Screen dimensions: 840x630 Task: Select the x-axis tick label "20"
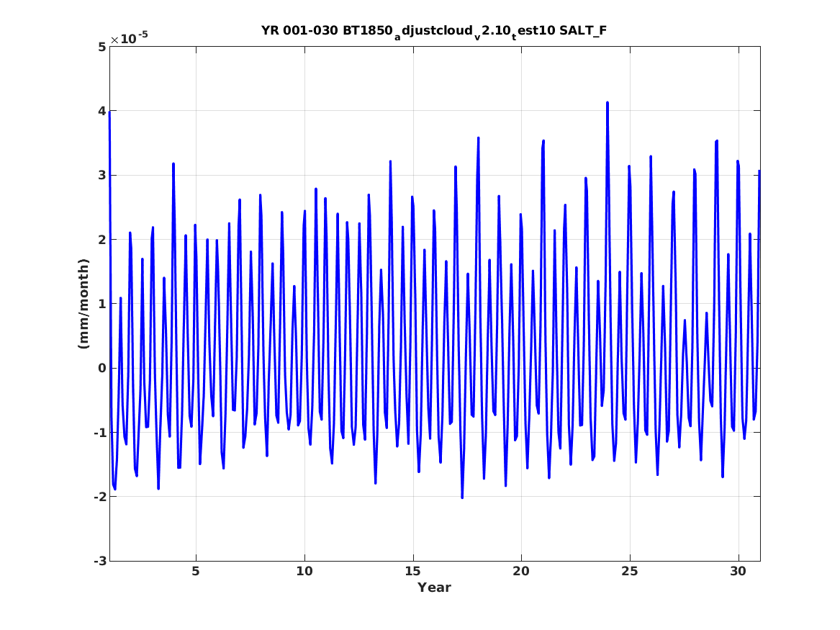coord(521,572)
